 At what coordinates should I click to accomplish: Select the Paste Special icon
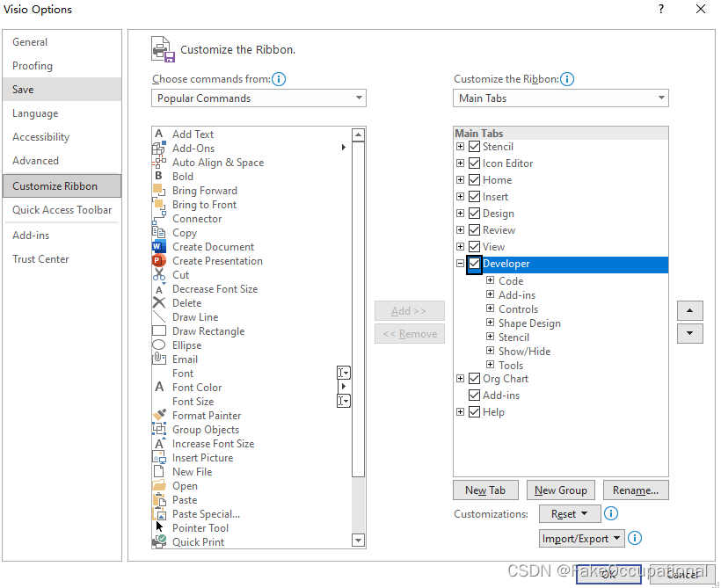(159, 514)
